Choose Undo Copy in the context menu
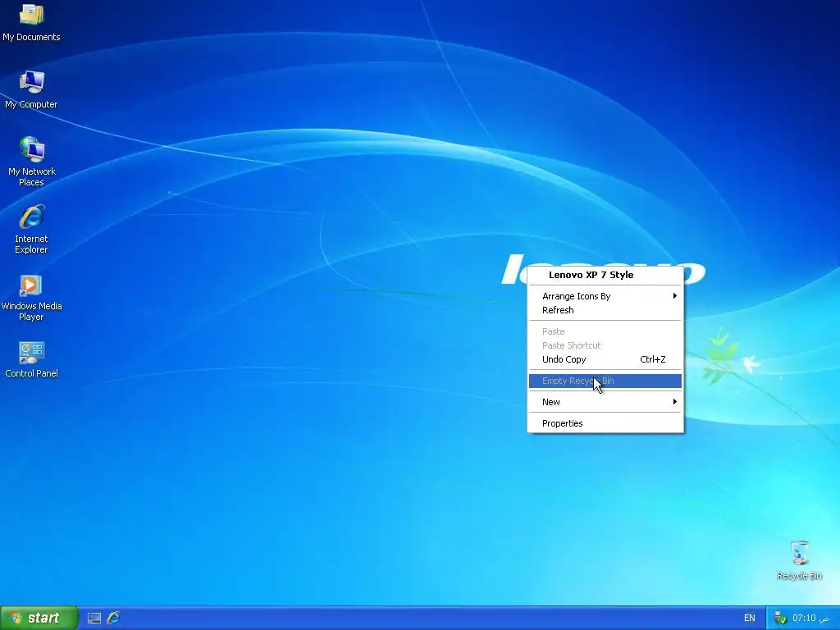 tap(605, 359)
